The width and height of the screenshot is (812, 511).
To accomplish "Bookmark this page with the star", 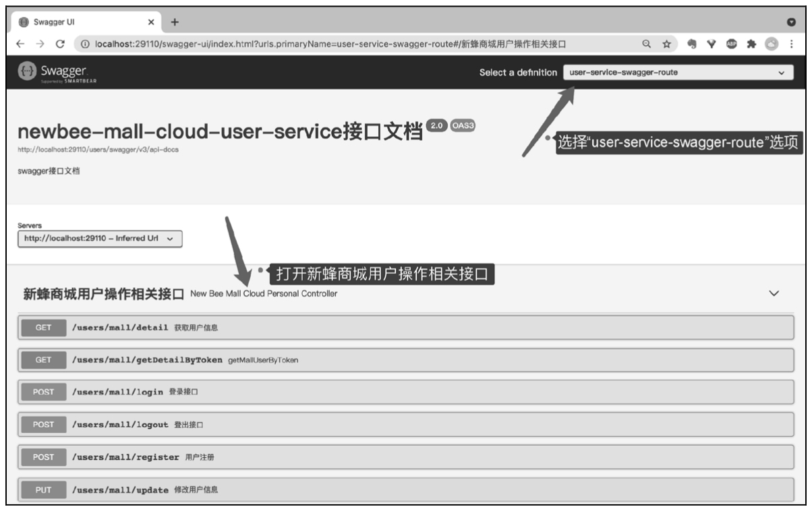I will 666,44.
